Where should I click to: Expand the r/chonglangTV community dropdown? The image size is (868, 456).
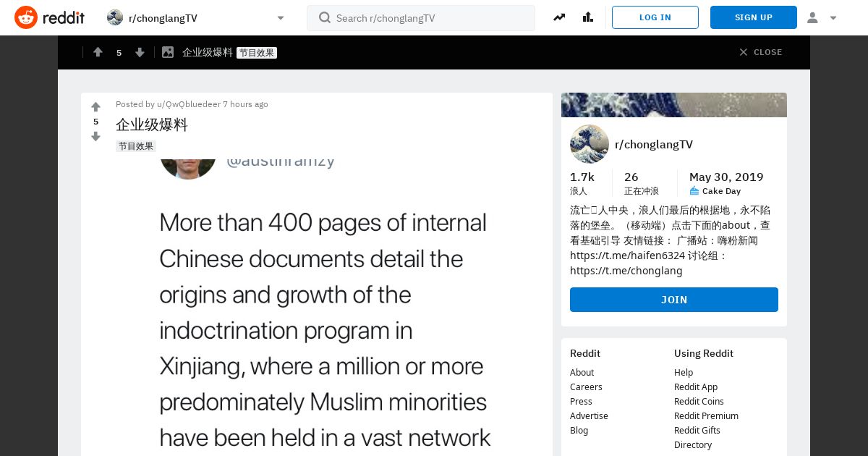pyautogui.click(x=281, y=18)
